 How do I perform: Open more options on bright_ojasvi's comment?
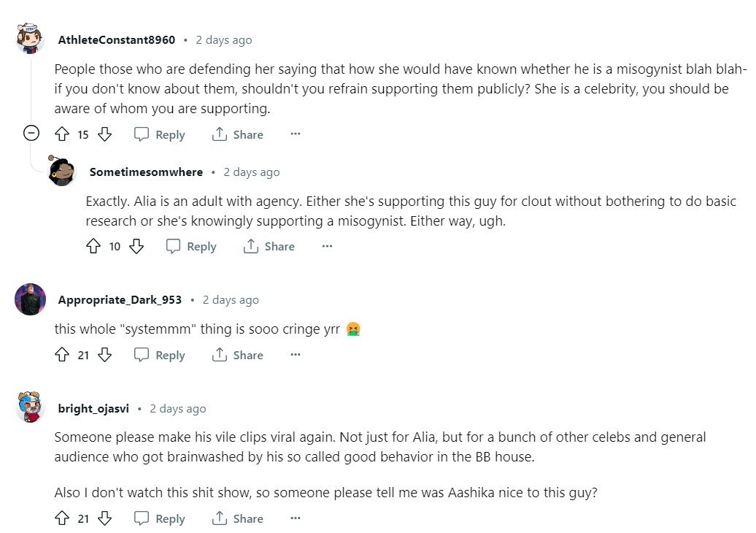click(296, 518)
